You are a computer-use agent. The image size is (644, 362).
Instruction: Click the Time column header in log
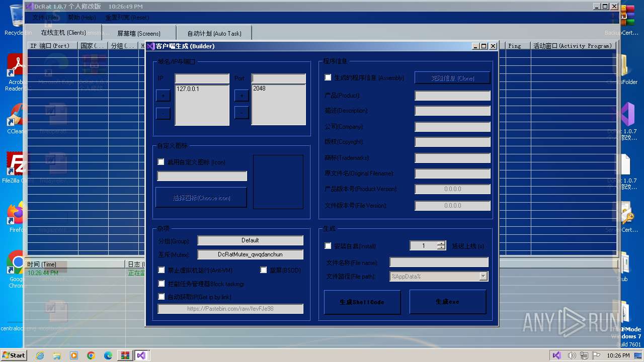tap(75, 264)
